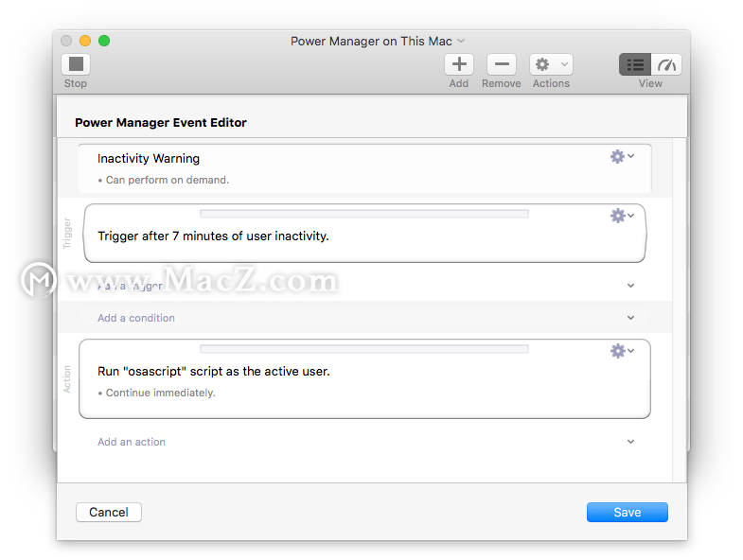Switch to gauge dashboard view mode
Screen dimensions: 743x560
point(666,64)
